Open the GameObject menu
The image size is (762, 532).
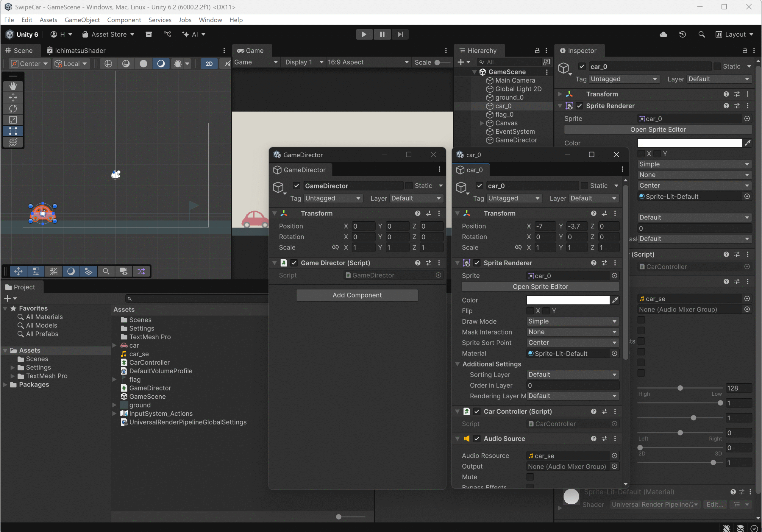[x=82, y=20]
